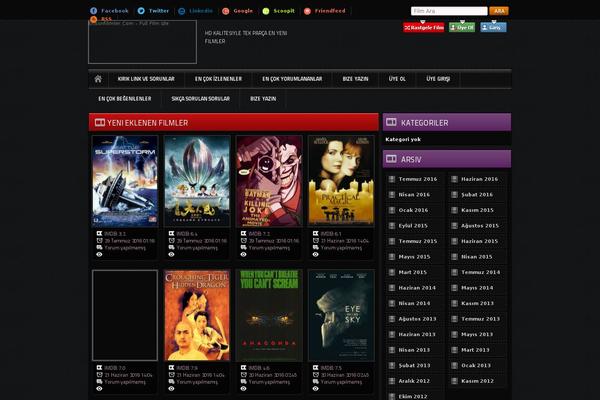The image size is (600, 400).
Task: Open Kırık Link ve Sorunlar menu
Action: [146, 79]
